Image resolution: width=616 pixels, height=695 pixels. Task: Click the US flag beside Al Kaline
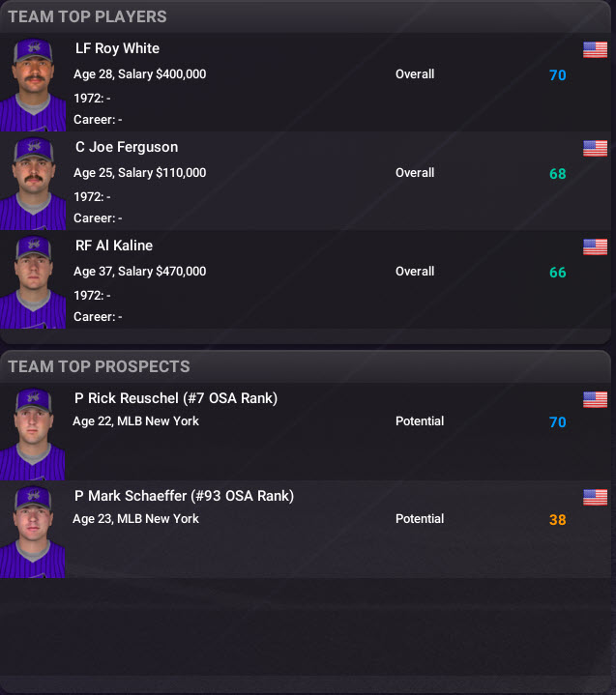595,246
